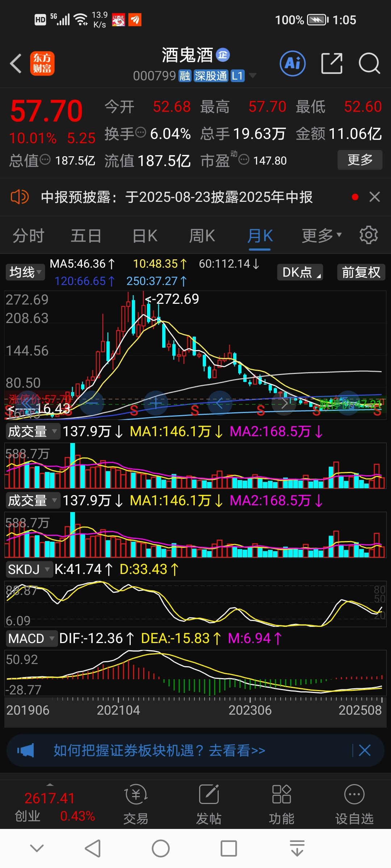Dismiss the announcement bar with X
This screenshot has height=868, width=391.
click(374, 197)
